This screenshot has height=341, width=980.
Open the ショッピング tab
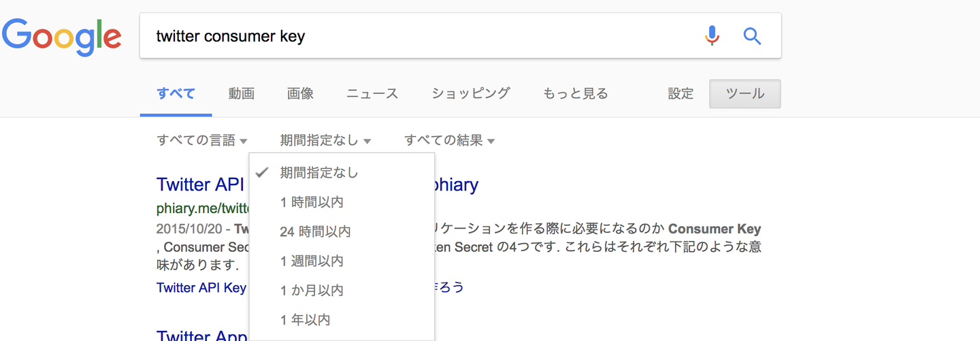coord(470,94)
